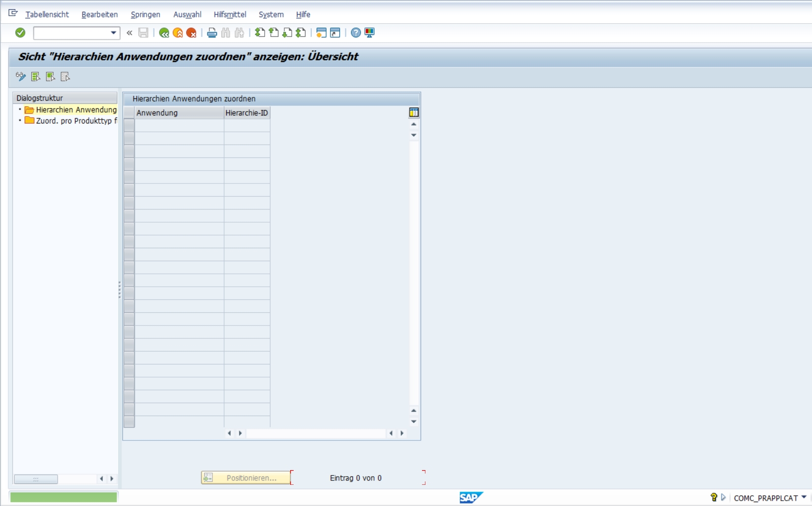The width and height of the screenshot is (812, 506).
Task: Open the Tabellensicht menu
Action: click(47, 15)
